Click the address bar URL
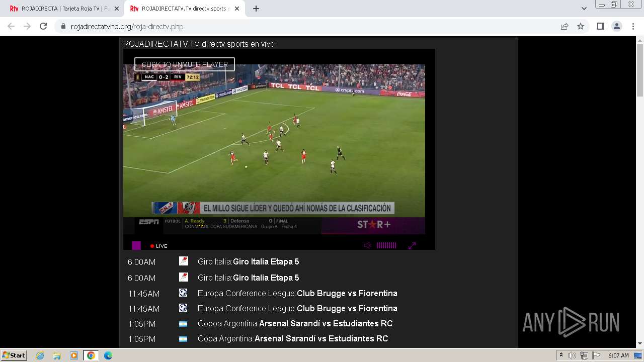This screenshot has height=362, width=644. click(127, 27)
